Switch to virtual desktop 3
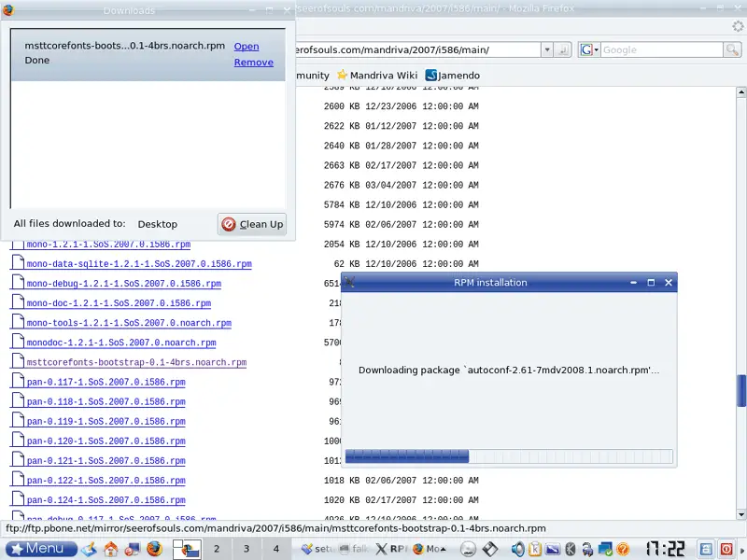Screen dimensions: 747x560 [x=247, y=549]
